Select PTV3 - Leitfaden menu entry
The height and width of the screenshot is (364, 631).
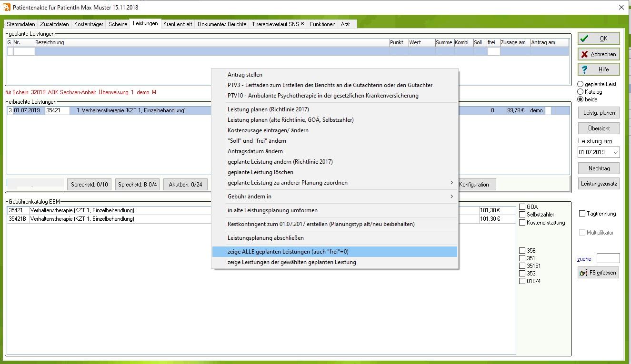[x=335, y=85]
